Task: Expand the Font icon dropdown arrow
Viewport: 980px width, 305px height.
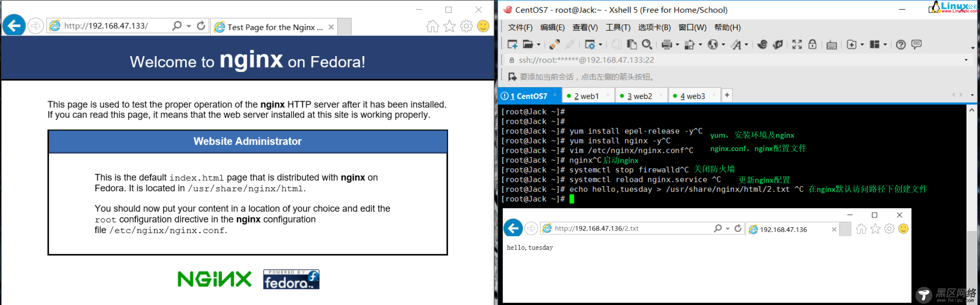Action: [x=746, y=45]
